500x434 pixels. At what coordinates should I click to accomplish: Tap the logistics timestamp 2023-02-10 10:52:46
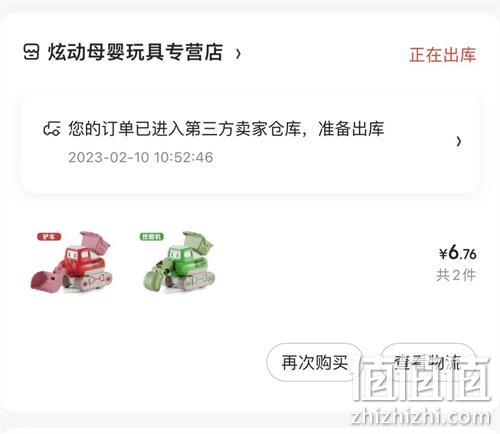(141, 157)
